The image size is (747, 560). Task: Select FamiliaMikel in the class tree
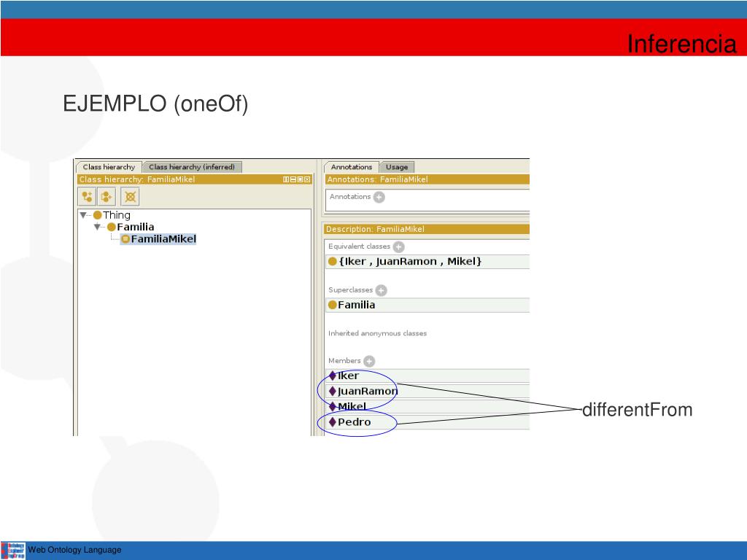point(163,239)
